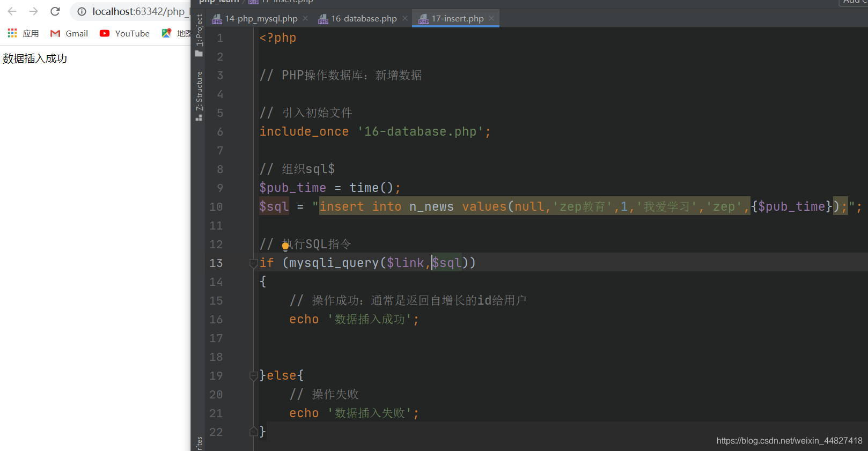
Task: Click the '数据插入成功' text on web page
Action: 35,58
